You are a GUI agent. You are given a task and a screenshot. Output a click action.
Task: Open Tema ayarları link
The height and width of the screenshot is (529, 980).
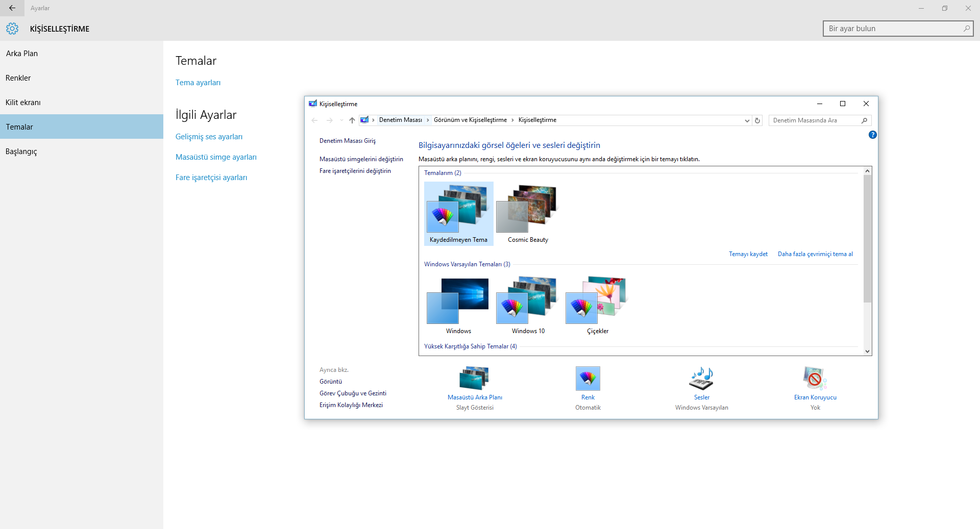(198, 83)
